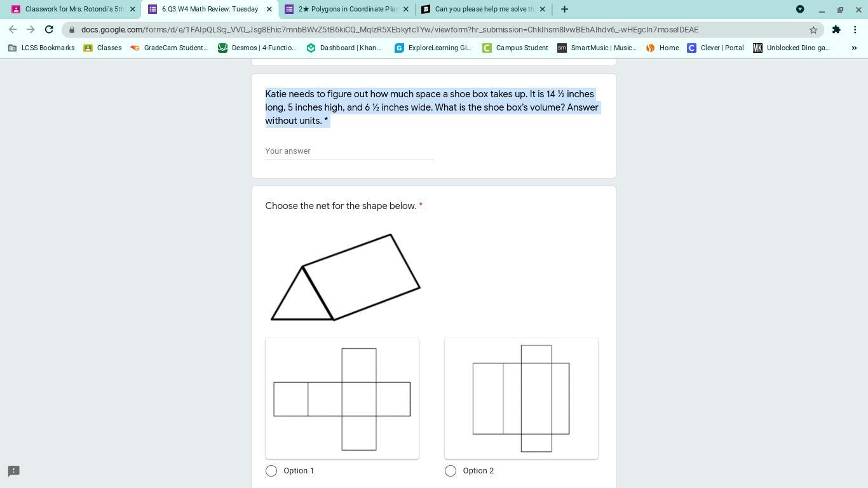
Task: Click the address bar URL
Action: [x=390, y=30]
